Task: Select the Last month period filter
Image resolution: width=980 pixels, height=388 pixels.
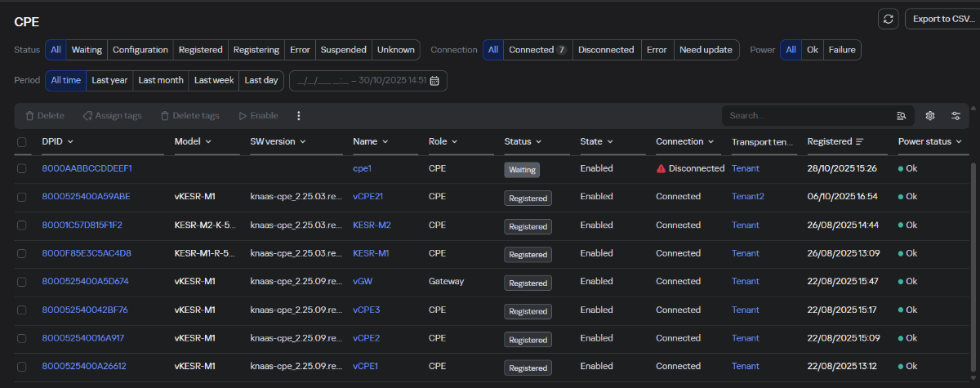Action: click(161, 81)
